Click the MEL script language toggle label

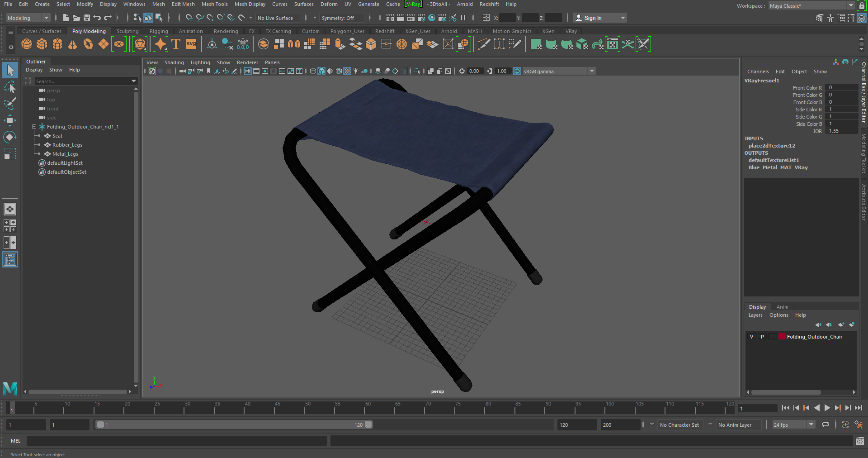16,441
